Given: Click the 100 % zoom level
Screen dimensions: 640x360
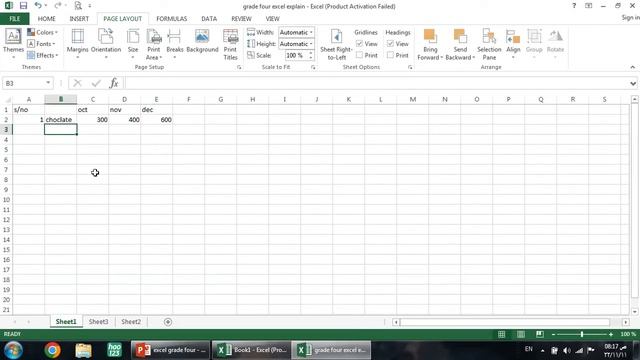Looking at the screenshot, I should click(628, 334).
